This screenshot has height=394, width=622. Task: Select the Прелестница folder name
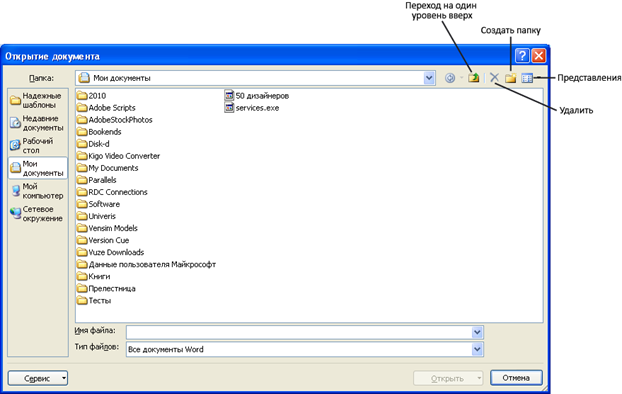click(x=112, y=288)
